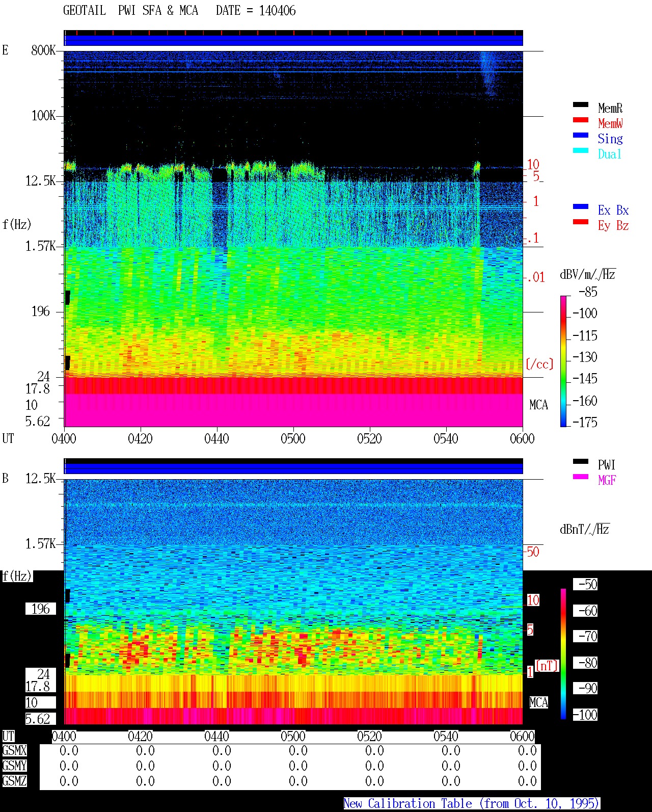Image resolution: width=652 pixels, height=812 pixels.
Task: Click the dBnT magnetic field color bar
Action: pyautogui.click(x=563, y=654)
